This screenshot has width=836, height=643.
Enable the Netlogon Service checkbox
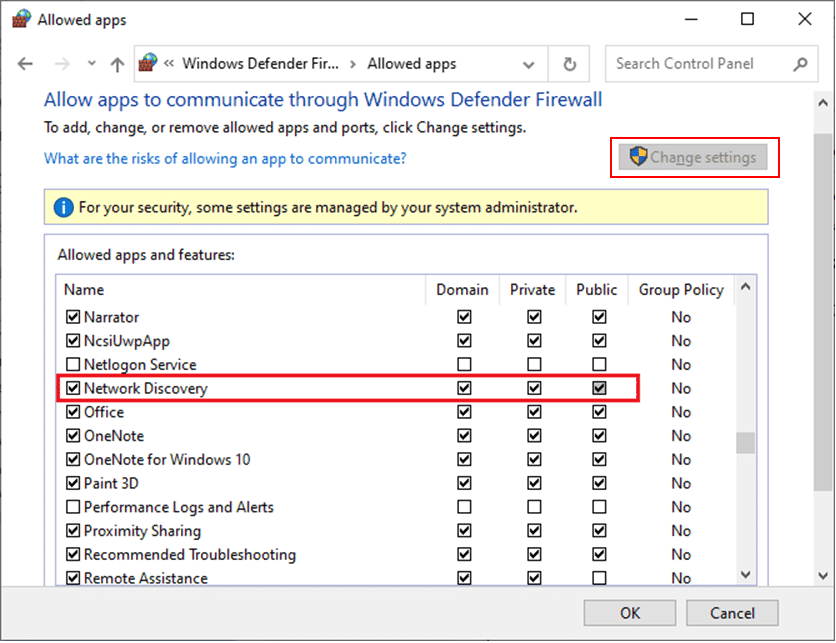click(73, 364)
